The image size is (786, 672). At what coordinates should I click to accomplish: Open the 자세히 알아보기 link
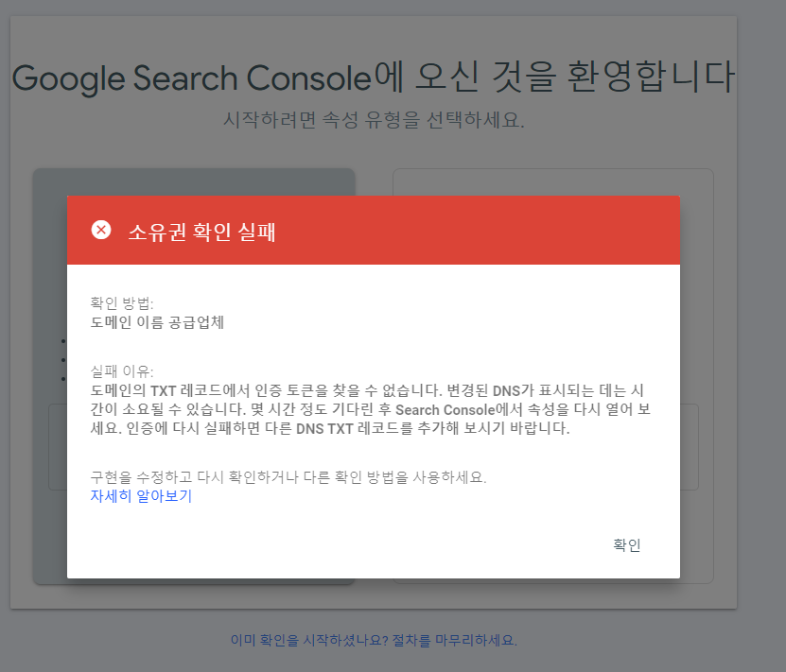(x=141, y=496)
